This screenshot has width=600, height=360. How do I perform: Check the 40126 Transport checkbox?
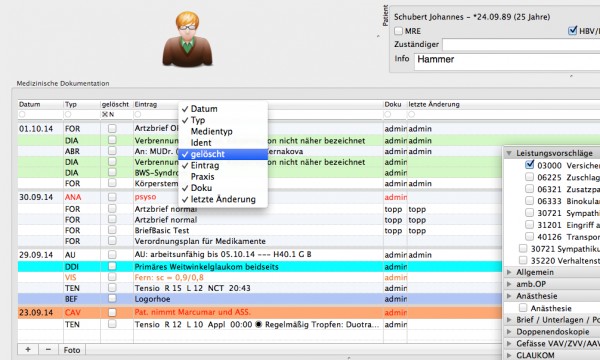[x=529, y=236]
